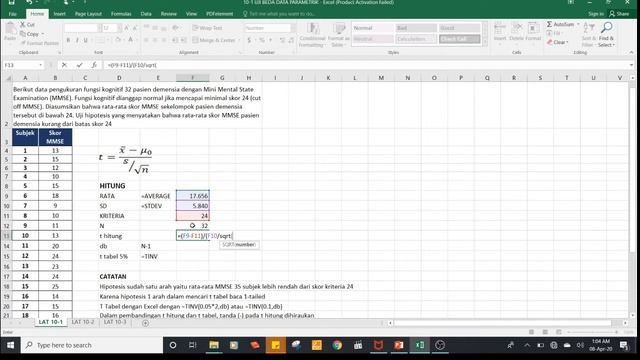
Task: Open the Copy dropdown arrow
Action: click(x=43, y=34)
